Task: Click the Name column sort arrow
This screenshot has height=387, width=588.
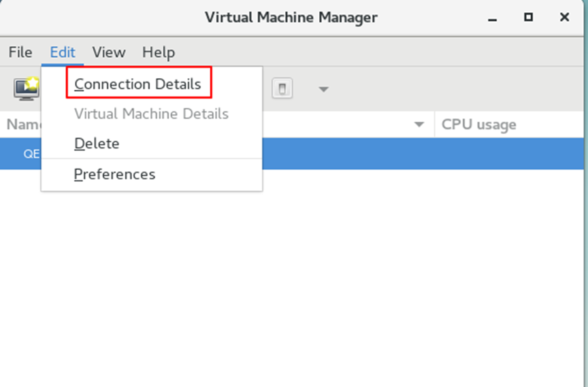Action: (x=419, y=124)
